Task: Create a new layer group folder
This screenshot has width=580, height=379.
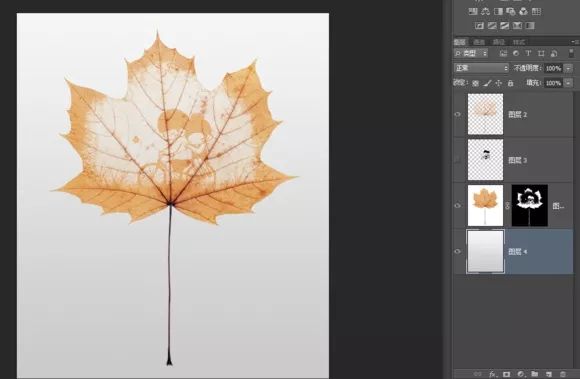Action: [x=534, y=374]
